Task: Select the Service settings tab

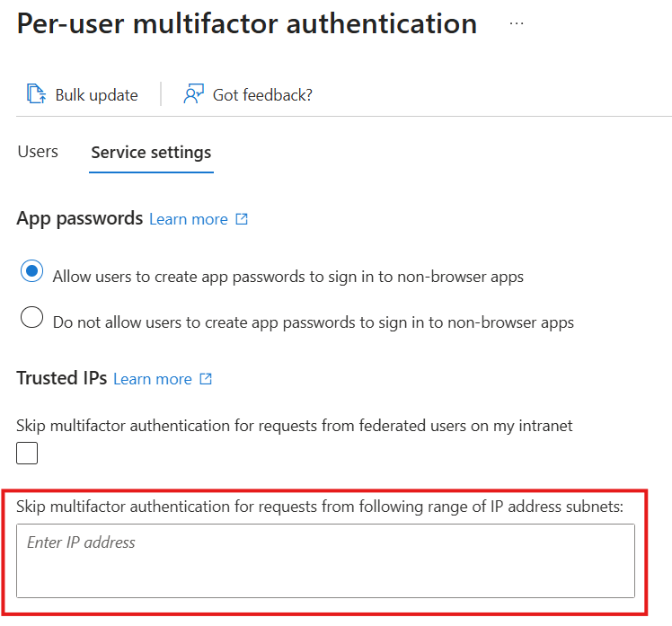Action: pyautogui.click(x=151, y=152)
